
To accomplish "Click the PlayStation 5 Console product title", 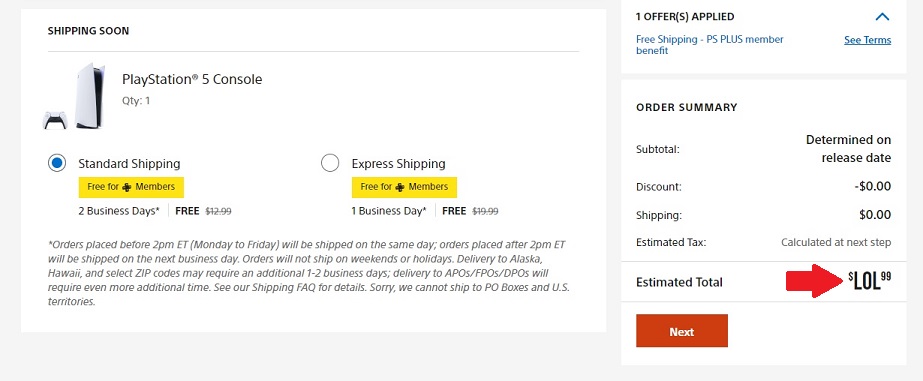I will point(192,79).
